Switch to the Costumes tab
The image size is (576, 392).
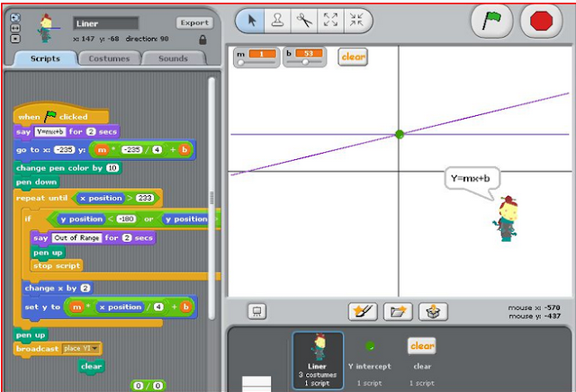pos(109,58)
